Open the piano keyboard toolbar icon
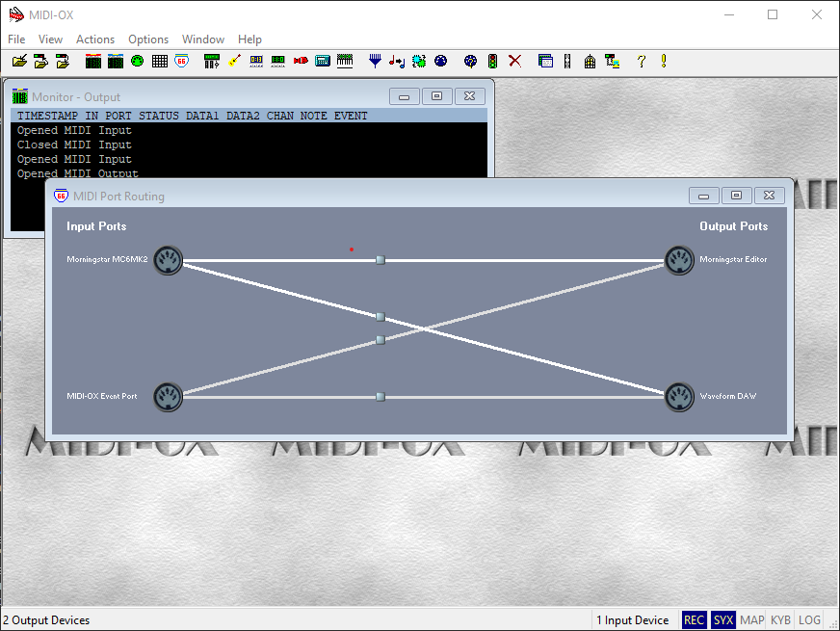The width and height of the screenshot is (840, 631). coord(345,61)
